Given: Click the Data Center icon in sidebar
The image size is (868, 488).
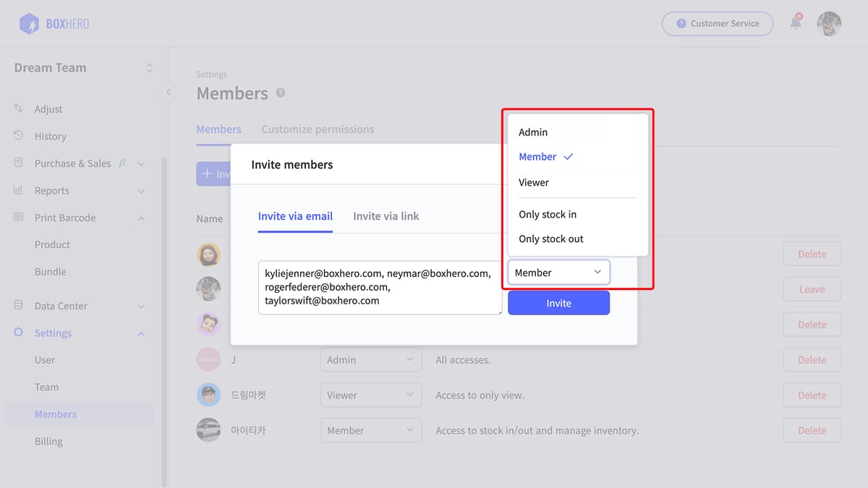Looking at the screenshot, I should pyautogui.click(x=19, y=306).
